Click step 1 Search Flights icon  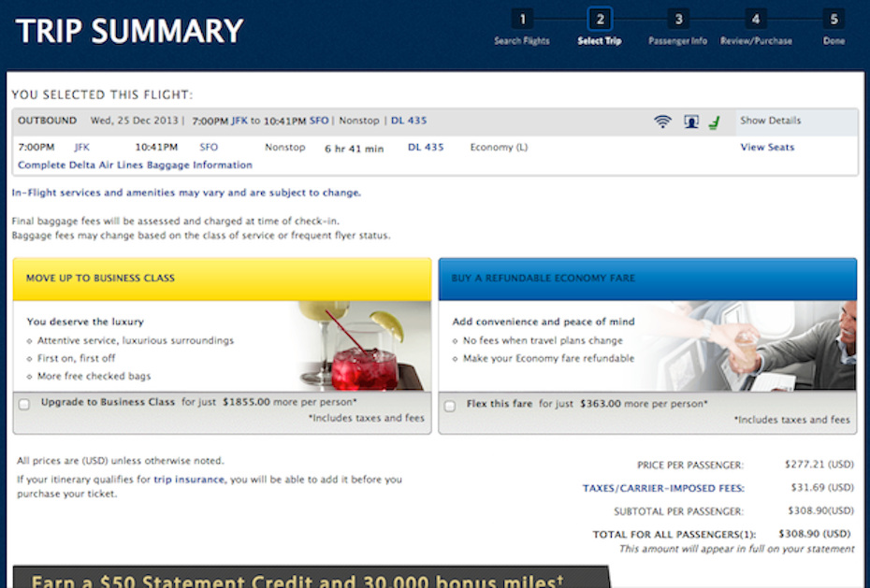point(522,20)
